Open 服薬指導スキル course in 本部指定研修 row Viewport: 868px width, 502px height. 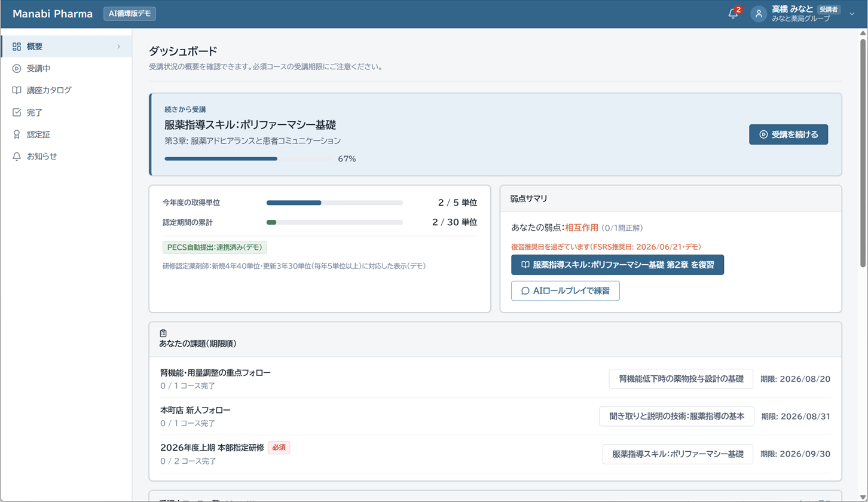point(678,454)
